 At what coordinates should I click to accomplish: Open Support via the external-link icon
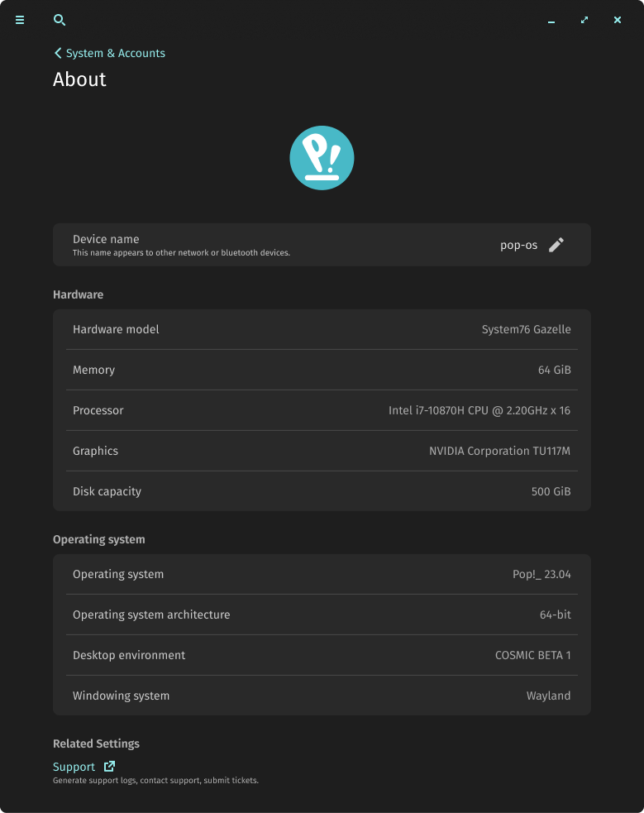(109, 766)
